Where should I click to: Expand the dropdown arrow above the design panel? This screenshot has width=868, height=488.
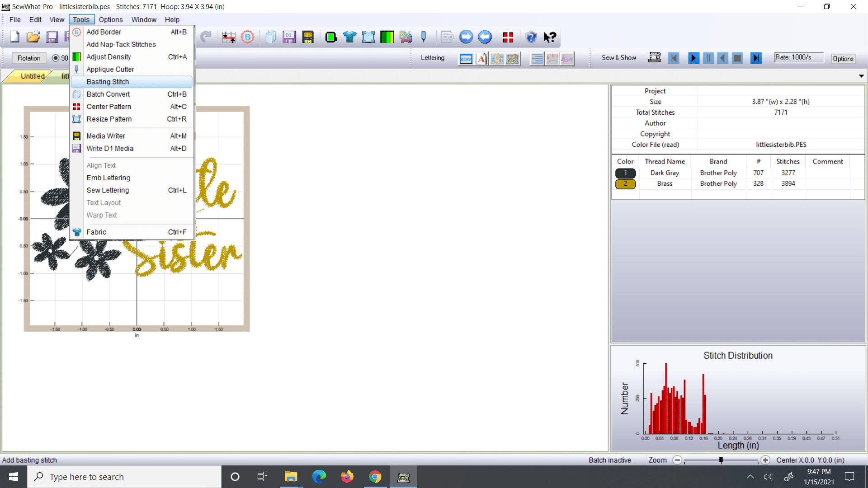861,76
